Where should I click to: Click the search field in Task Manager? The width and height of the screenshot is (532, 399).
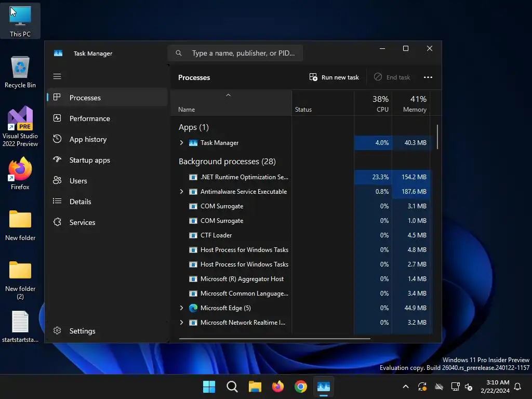click(x=235, y=54)
